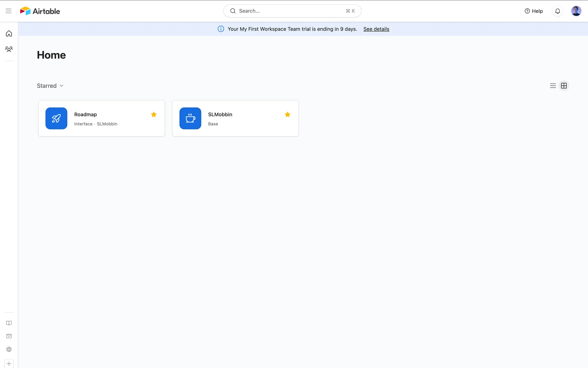Switch to grid view layout
The height and width of the screenshot is (368, 588).
tap(564, 86)
